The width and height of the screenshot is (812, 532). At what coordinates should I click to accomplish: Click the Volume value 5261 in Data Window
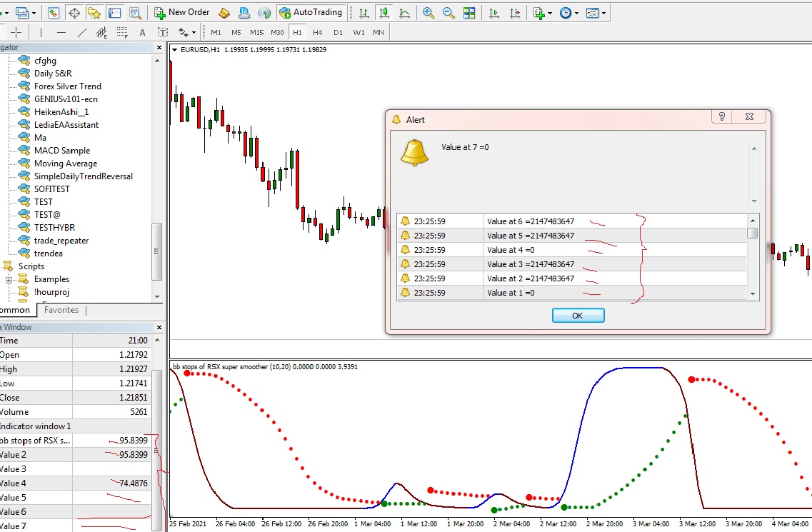[x=139, y=412]
